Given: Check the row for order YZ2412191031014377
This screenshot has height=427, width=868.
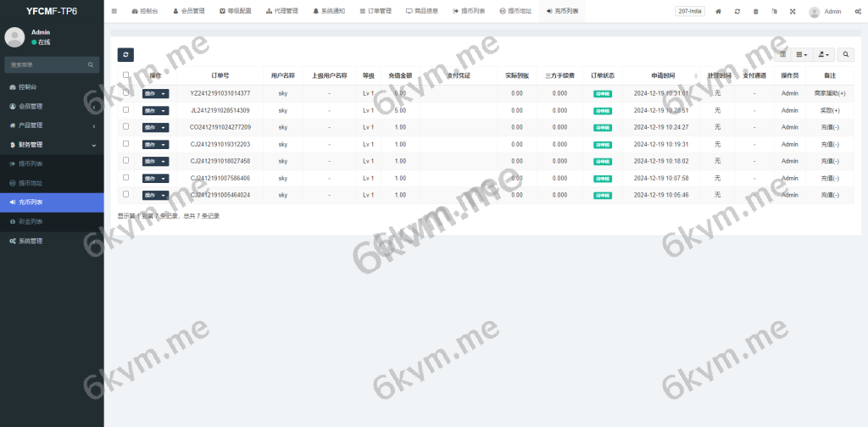Looking at the screenshot, I should click(x=126, y=92).
